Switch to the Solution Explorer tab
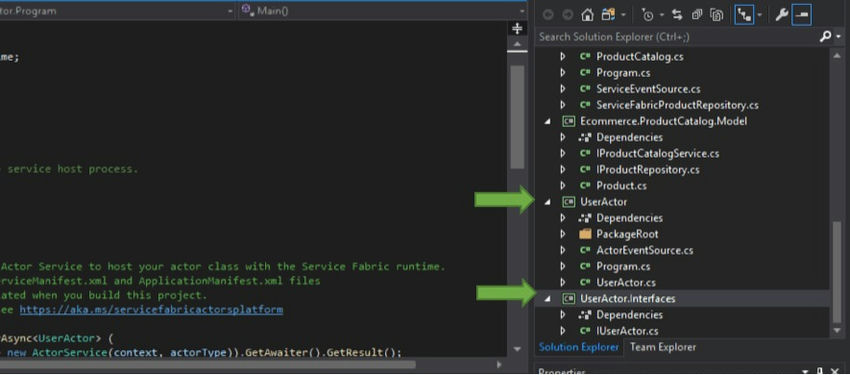 (578, 347)
